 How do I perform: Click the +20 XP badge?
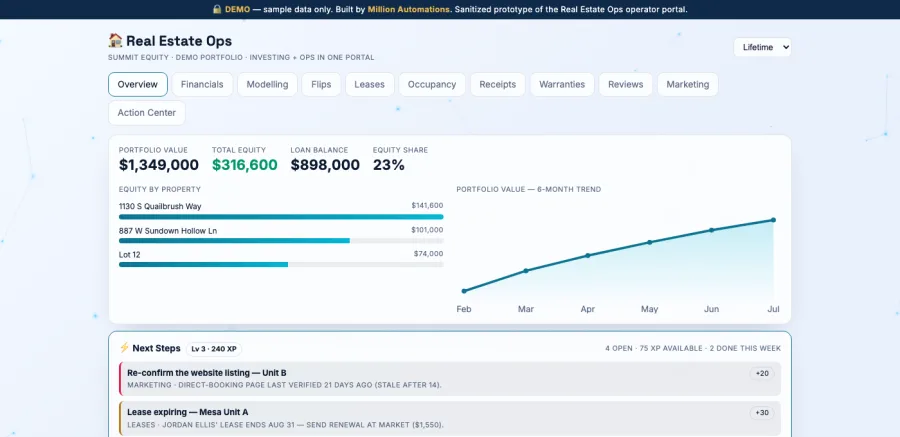point(762,373)
